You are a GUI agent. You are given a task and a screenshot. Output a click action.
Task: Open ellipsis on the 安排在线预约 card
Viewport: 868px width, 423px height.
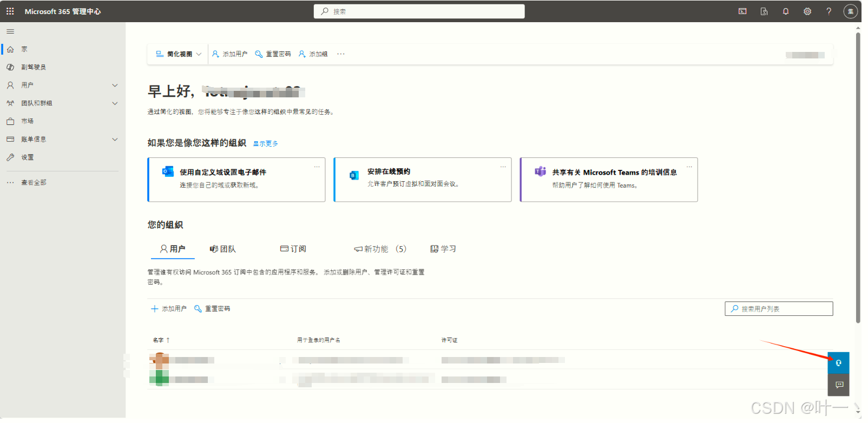503,167
